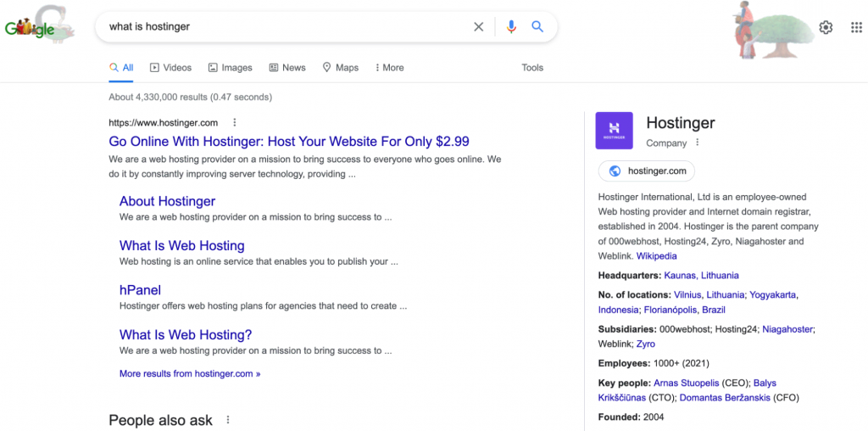The height and width of the screenshot is (431, 868).
Task: Open options menu next to Company label
Action: click(698, 143)
